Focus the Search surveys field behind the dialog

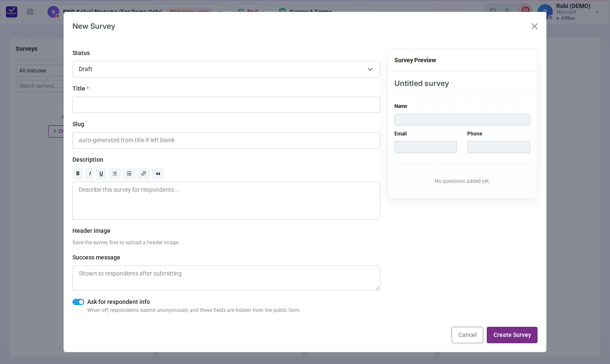coord(40,86)
